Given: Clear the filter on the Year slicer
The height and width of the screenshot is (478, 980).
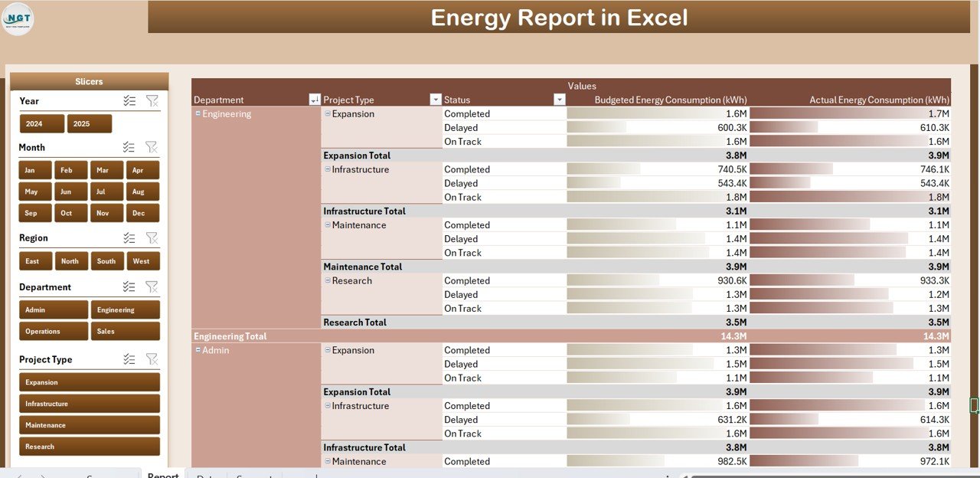Looking at the screenshot, I should (x=152, y=101).
